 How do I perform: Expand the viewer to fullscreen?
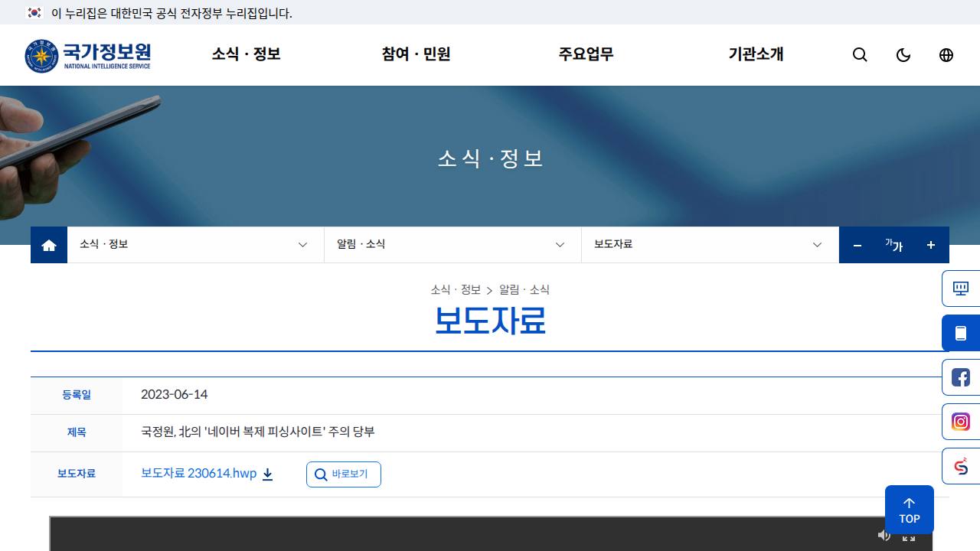tap(909, 536)
